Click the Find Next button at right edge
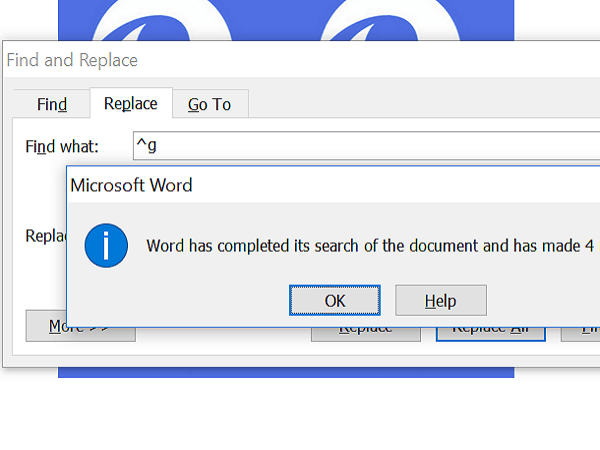Image resolution: width=600 pixels, height=450 pixels. point(580,334)
